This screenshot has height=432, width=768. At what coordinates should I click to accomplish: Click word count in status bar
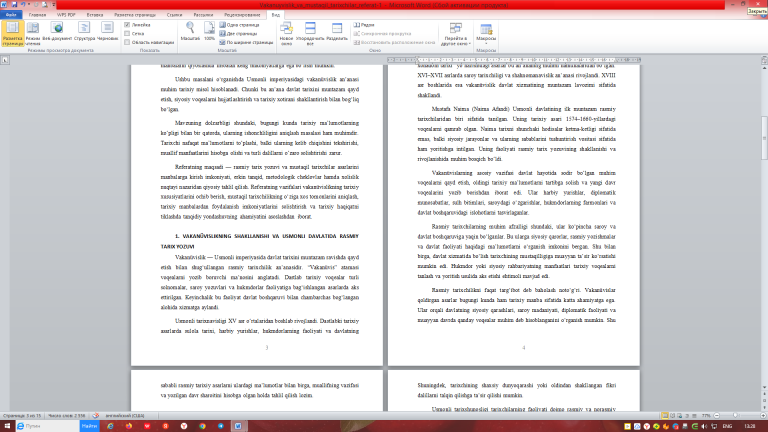click(67, 415)
